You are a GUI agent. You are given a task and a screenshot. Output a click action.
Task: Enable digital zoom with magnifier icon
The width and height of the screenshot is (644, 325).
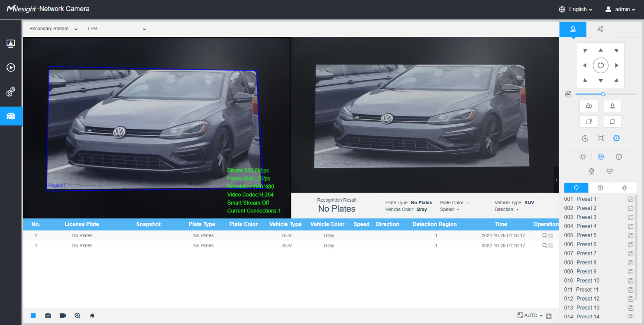(x=78, y=315)
